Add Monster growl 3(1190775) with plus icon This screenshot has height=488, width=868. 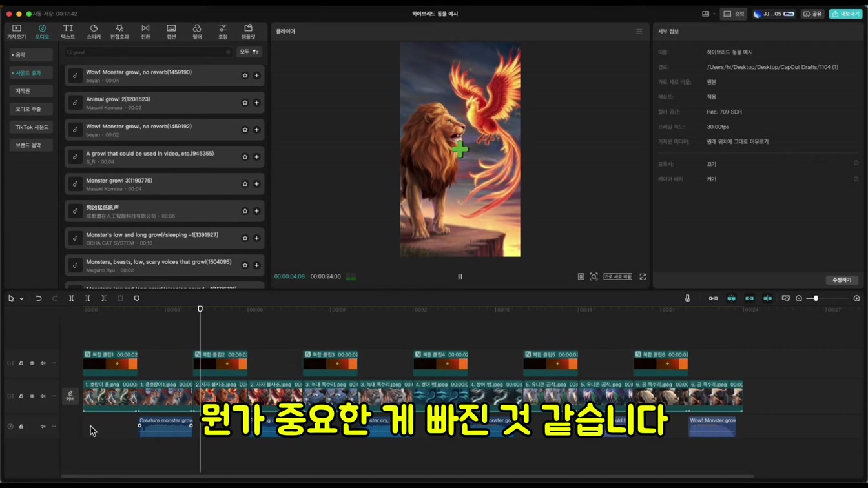coord(256,184)
